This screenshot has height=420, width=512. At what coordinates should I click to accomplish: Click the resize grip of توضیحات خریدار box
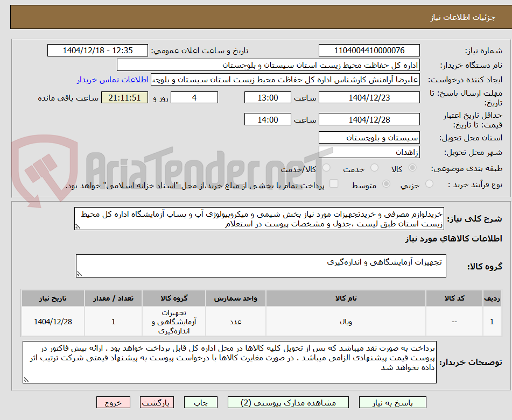pyautogui.click(x=25, y=380)
